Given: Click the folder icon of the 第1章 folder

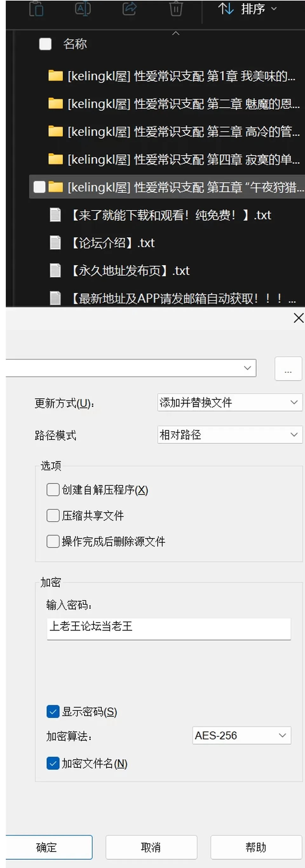Looking at the screenshot, I should [x=56, y=76].
